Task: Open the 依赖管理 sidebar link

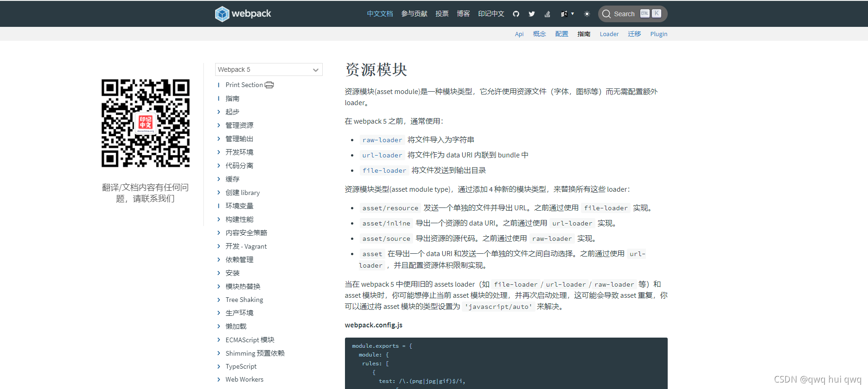Action: click(x=239, y=259)
